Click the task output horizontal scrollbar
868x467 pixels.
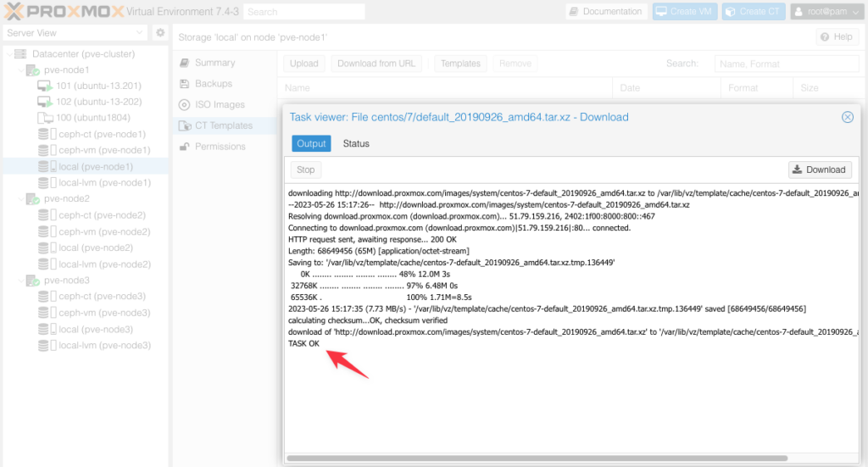(537, 459)
